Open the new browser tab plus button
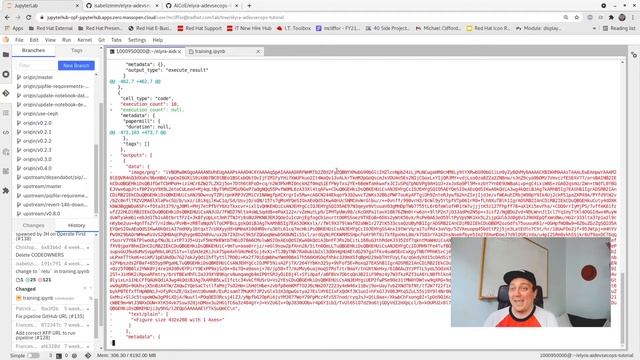 click(x=249, y=6)
